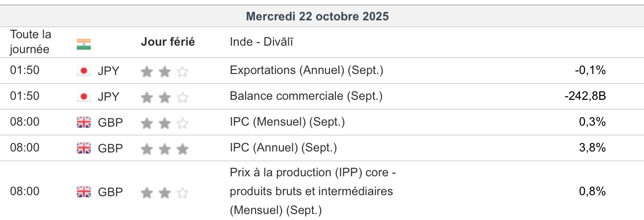Click the Inde - Divālī holiday entry
The image size is (644, 220).
261,42
